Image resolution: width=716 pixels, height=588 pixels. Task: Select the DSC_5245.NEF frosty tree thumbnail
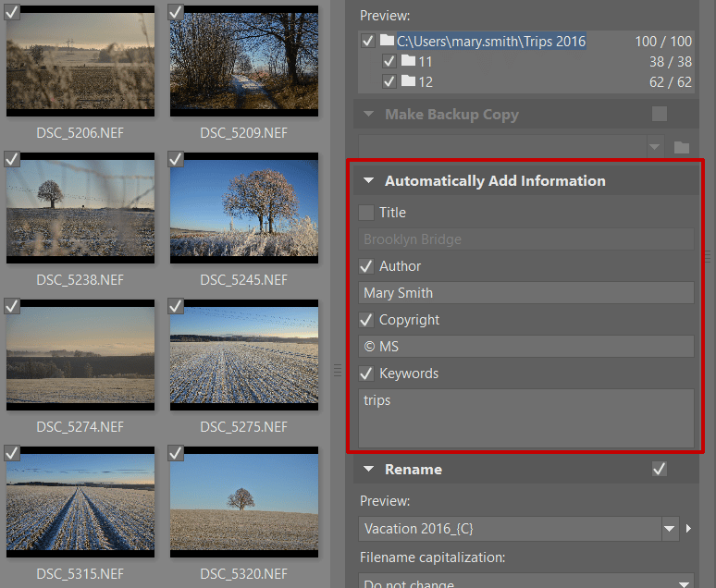click(244, 208)
